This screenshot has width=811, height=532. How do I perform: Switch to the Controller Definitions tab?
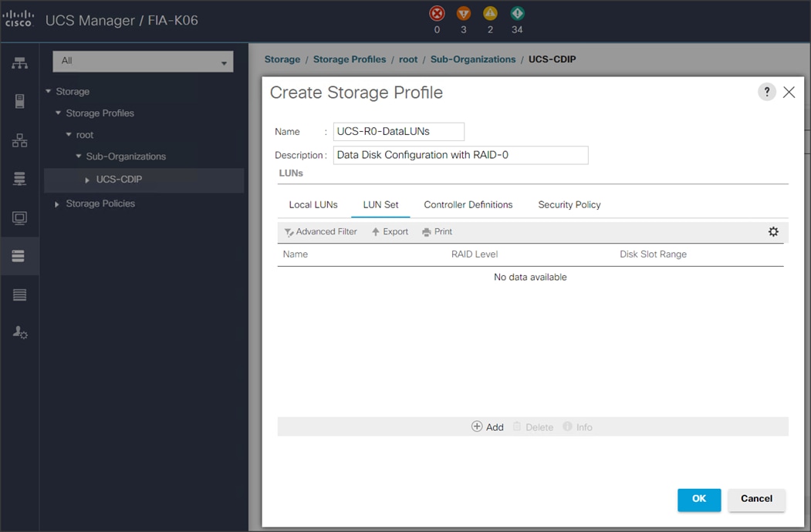468,204
